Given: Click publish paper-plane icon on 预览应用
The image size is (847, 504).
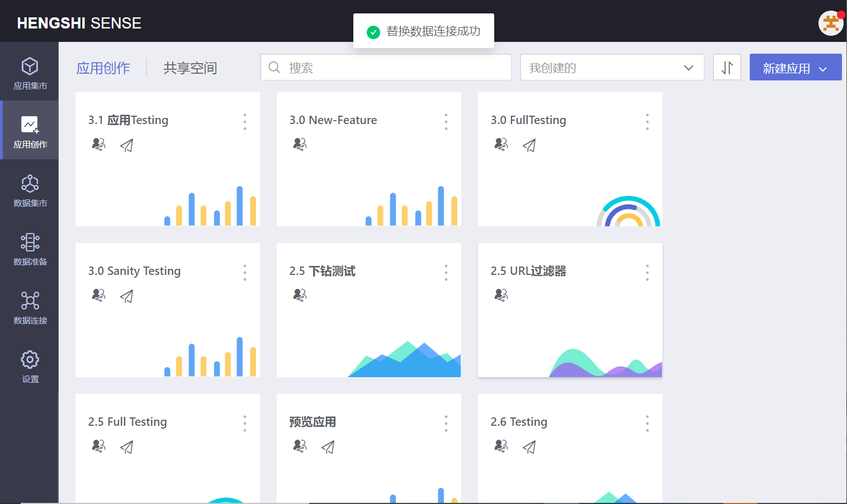Looking at the screenshot, I should point(328,447).
